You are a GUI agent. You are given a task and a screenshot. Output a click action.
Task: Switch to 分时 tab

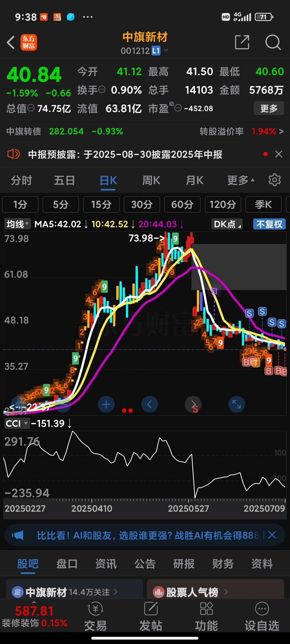pyautogui.click(x=21, y=180)
